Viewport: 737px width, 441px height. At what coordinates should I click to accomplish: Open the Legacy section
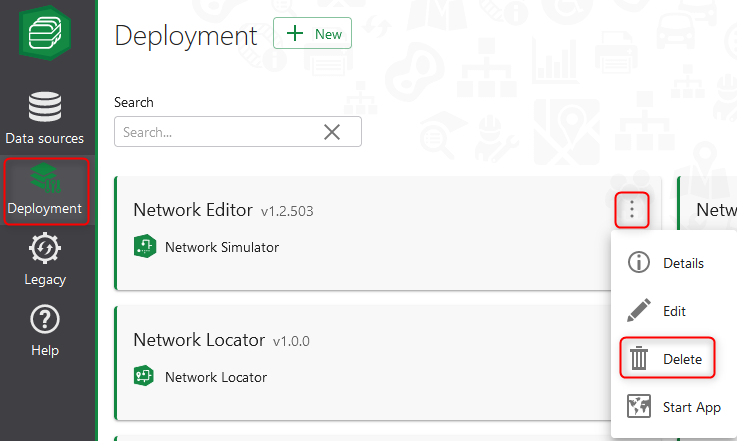45,259
